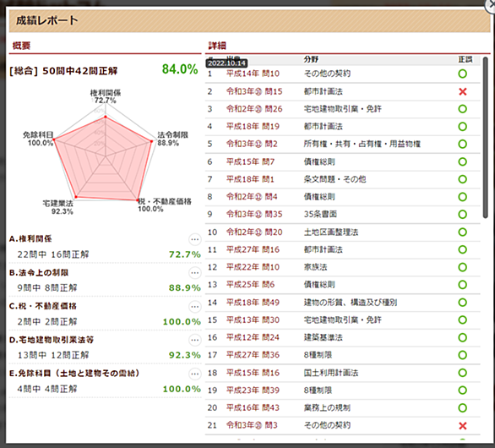Open question 平成27年 問16
This screenshot has width=495, height=448.
[253, 249]
